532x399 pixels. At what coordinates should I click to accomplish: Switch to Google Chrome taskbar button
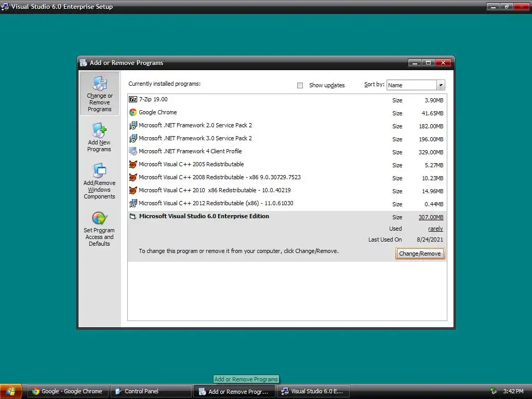68,391
